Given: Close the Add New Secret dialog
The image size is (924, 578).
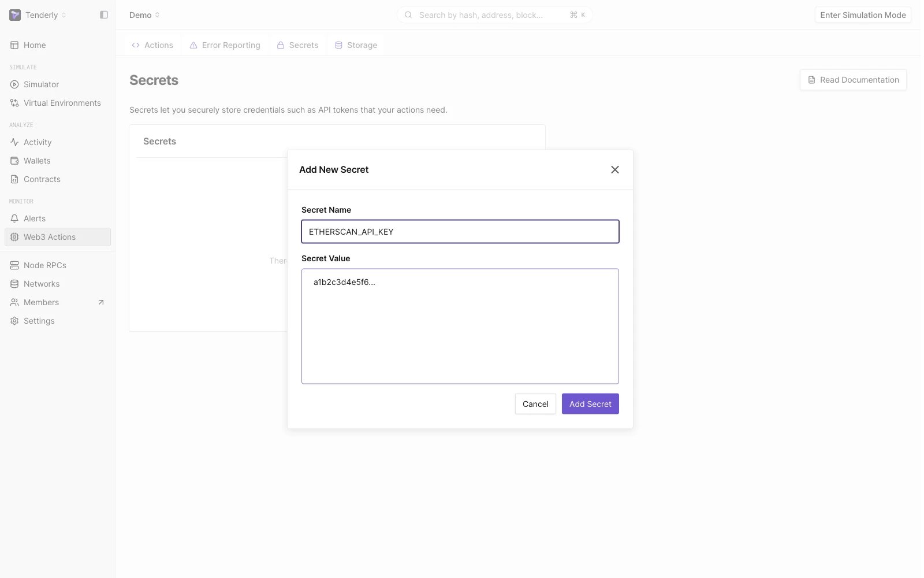Looking at the screenshot, I should click(615, 169).
